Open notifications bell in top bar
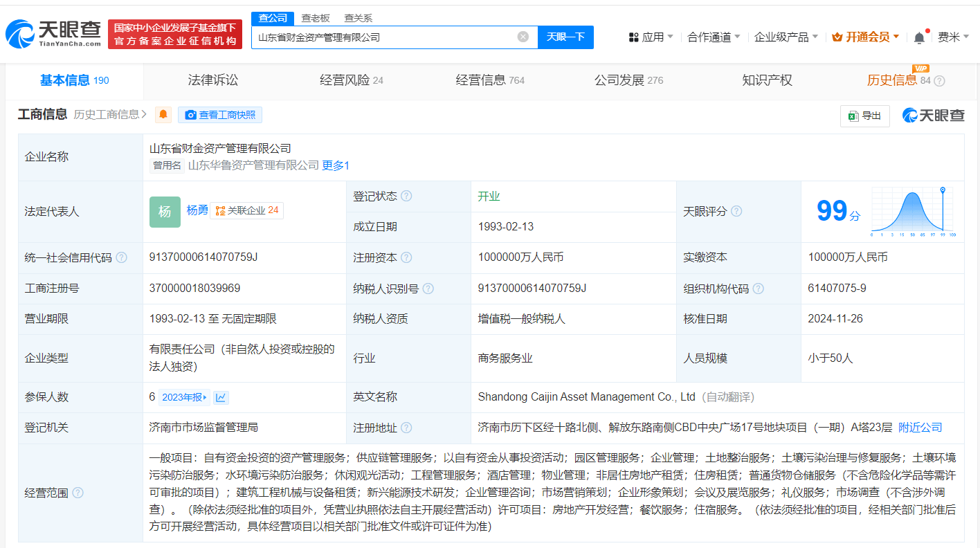Viewport: 980px width, 548px height. (x=919, y=37)
